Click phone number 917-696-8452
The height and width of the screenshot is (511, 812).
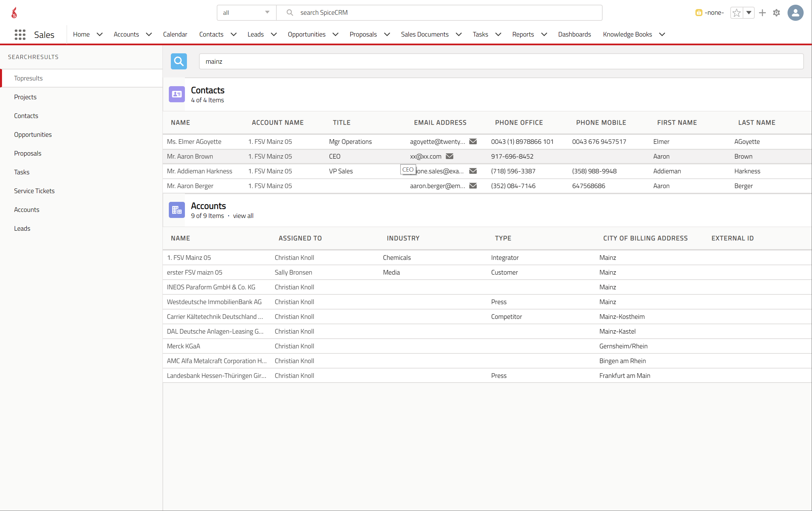click(512, 156)
